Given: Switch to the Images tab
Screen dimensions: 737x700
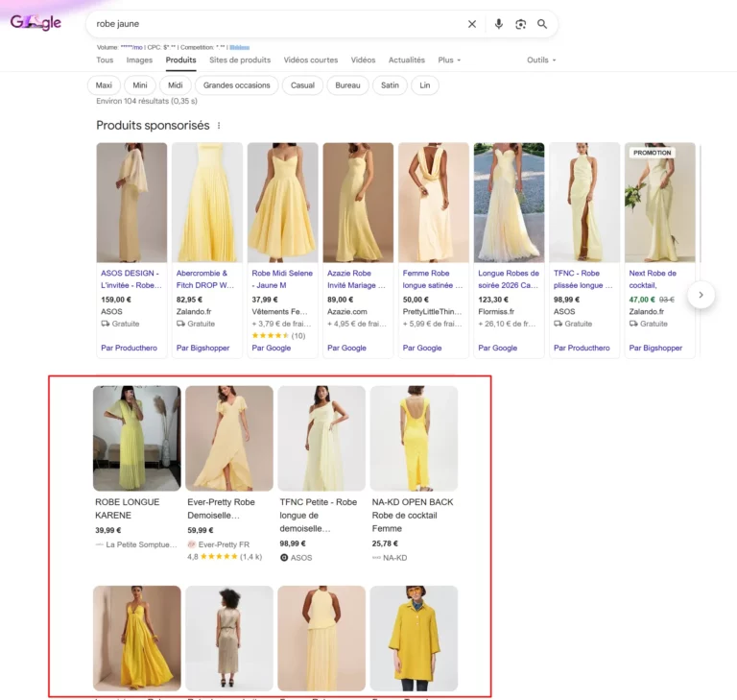Looking at the screenshot, I should point(139,60).
